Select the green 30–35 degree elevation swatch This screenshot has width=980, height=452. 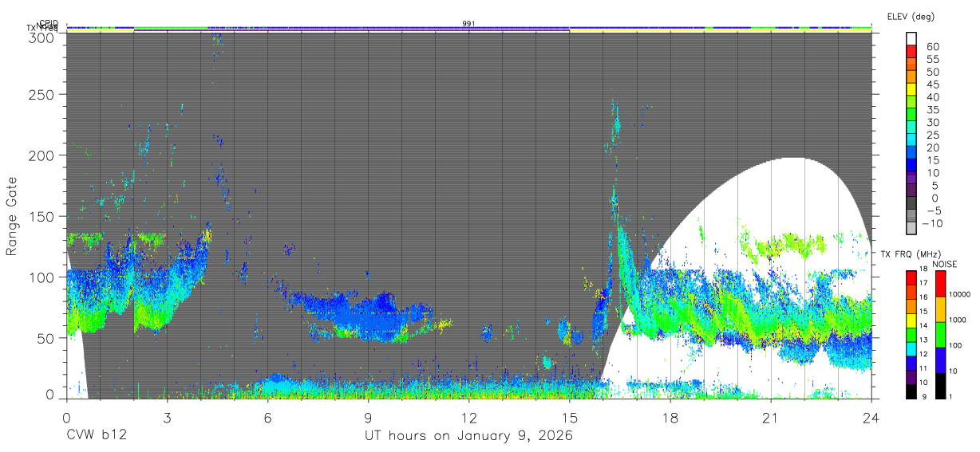(911, 116)
